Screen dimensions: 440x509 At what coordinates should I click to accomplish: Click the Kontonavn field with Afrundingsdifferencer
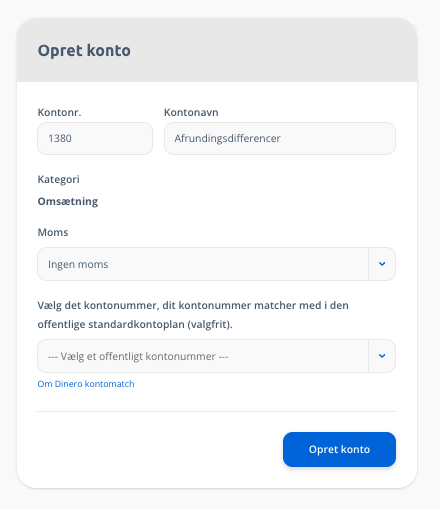280,138
